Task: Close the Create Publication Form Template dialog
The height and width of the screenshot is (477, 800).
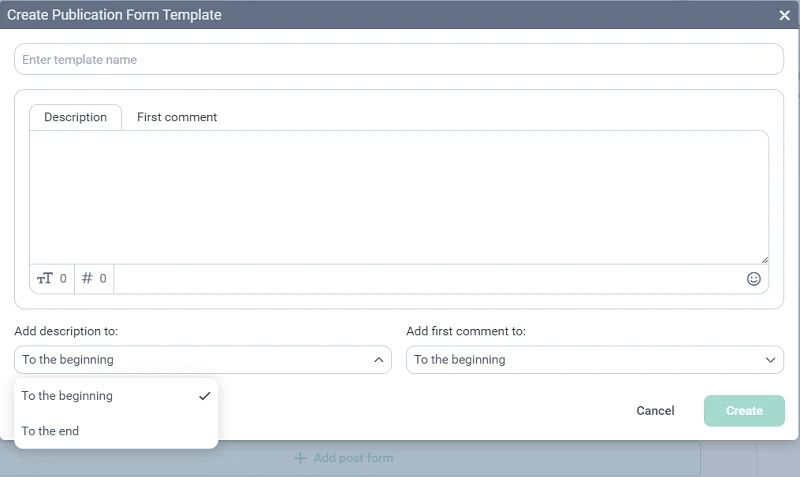Action: pos(785,15)
